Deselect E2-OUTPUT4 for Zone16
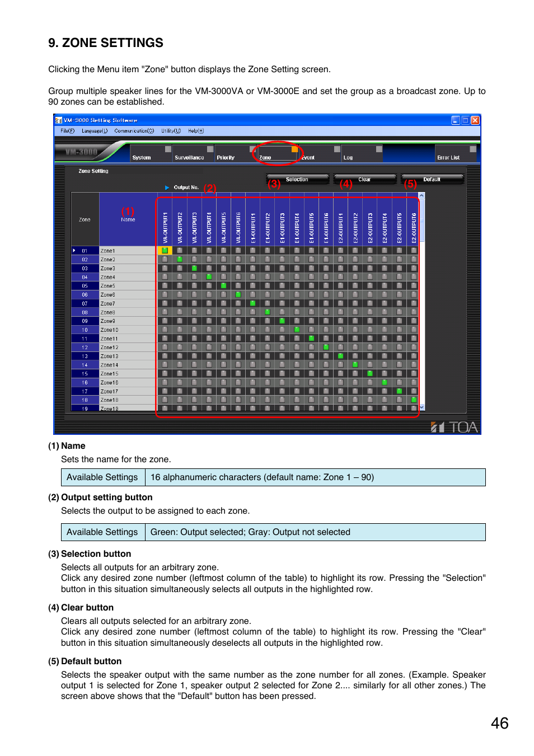This screenshot has width=534, height=756. (x=385, y=382)
